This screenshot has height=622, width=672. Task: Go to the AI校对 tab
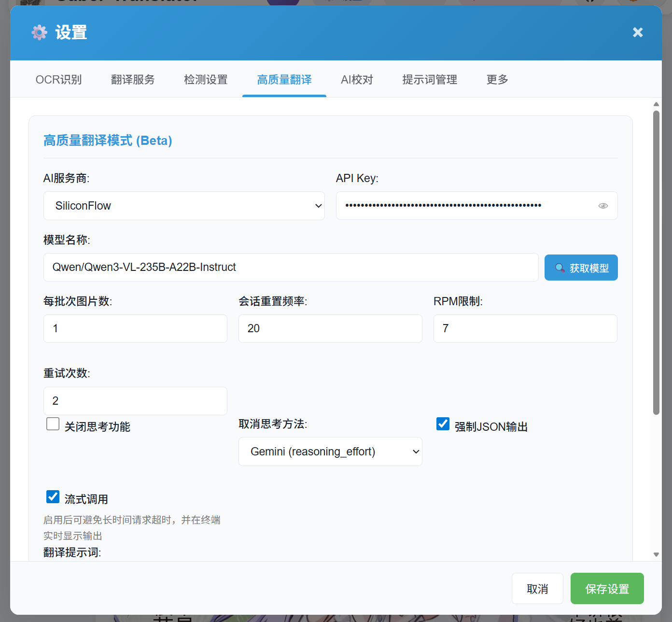click(x=357, y=80)
